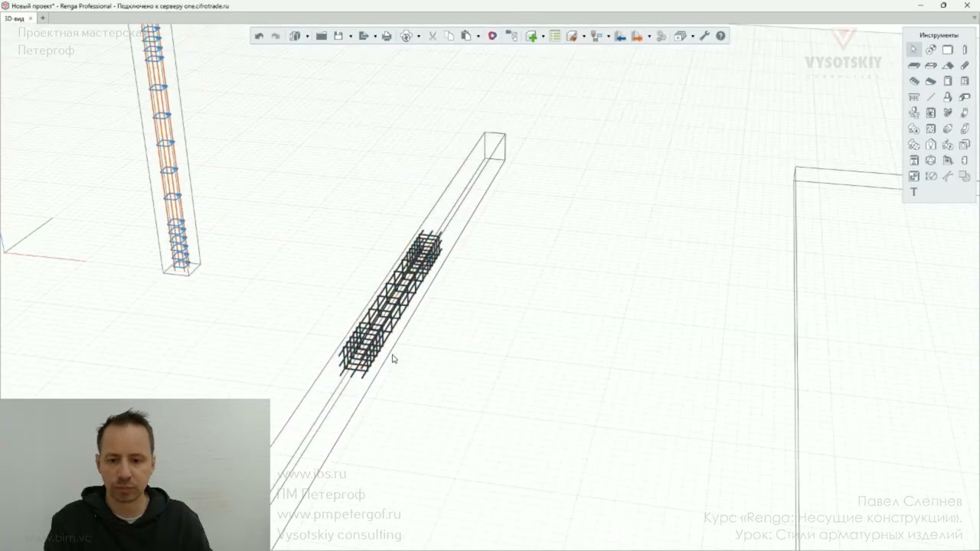Click the Print icon in toolbar
The height and width of the screenshot is (551, 980).
387,36
